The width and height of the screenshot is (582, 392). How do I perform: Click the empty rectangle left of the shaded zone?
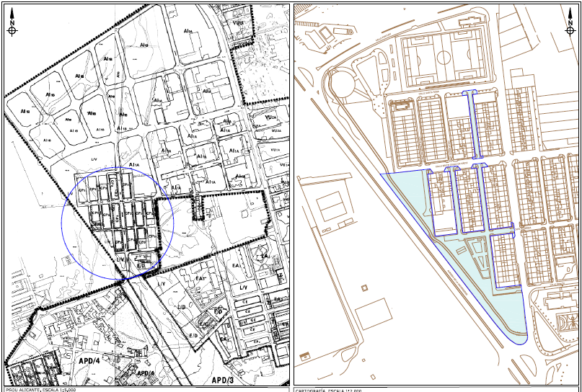point(331,207)
